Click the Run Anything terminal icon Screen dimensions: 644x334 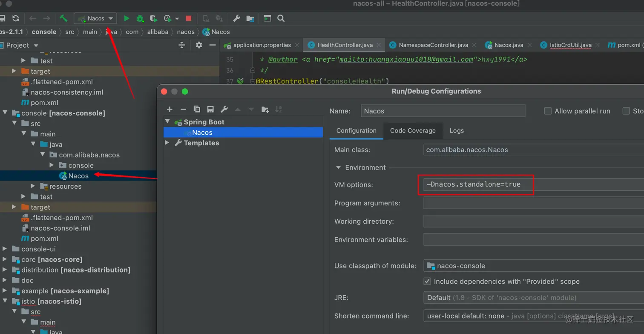click(x=267, y=18)
